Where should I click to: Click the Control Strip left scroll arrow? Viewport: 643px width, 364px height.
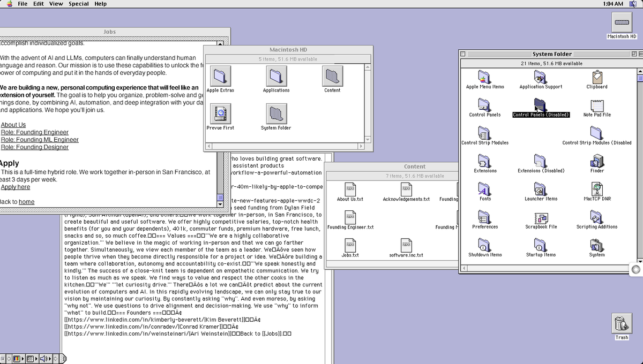pyautogui.click(x=8, y=359)
